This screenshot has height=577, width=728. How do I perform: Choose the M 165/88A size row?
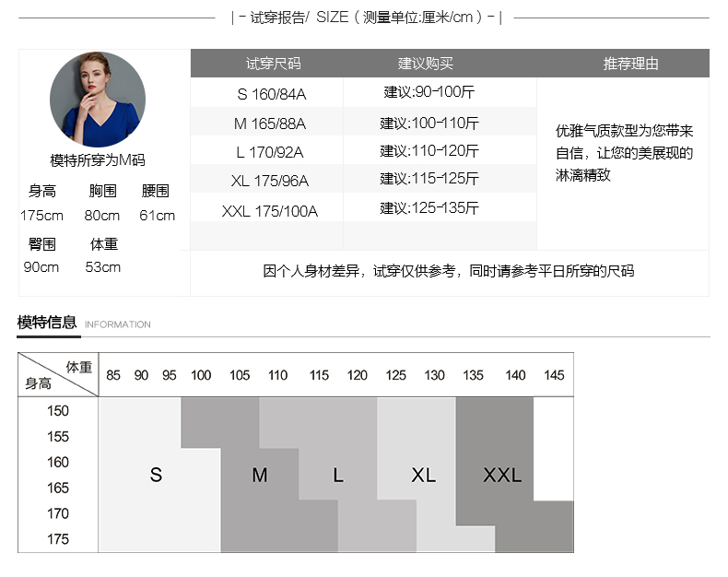point(269,124)
